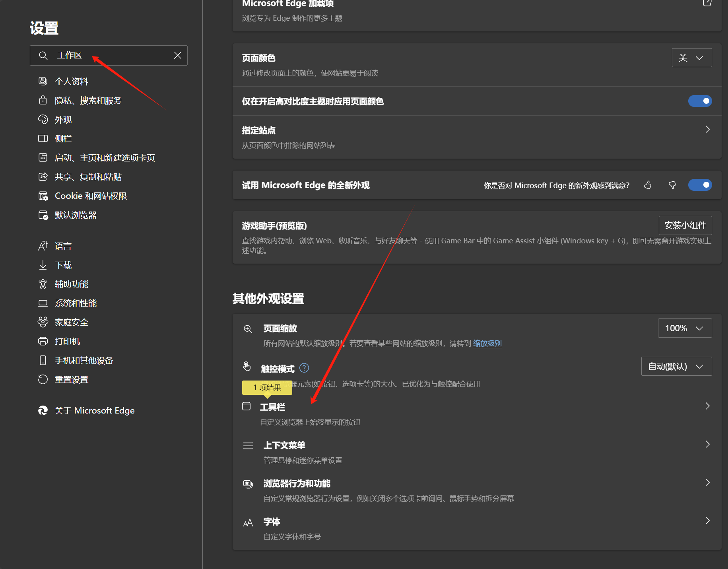Viewport: 728px width, 569px height.
Task: Click the 页面缩放 magnifier icon
Action: 248,329
